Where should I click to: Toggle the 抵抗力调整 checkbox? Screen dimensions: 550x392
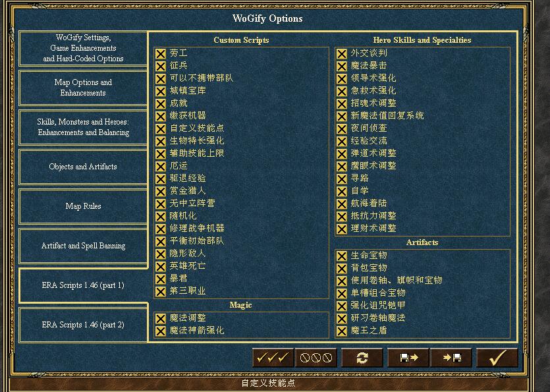click(342, 217)
